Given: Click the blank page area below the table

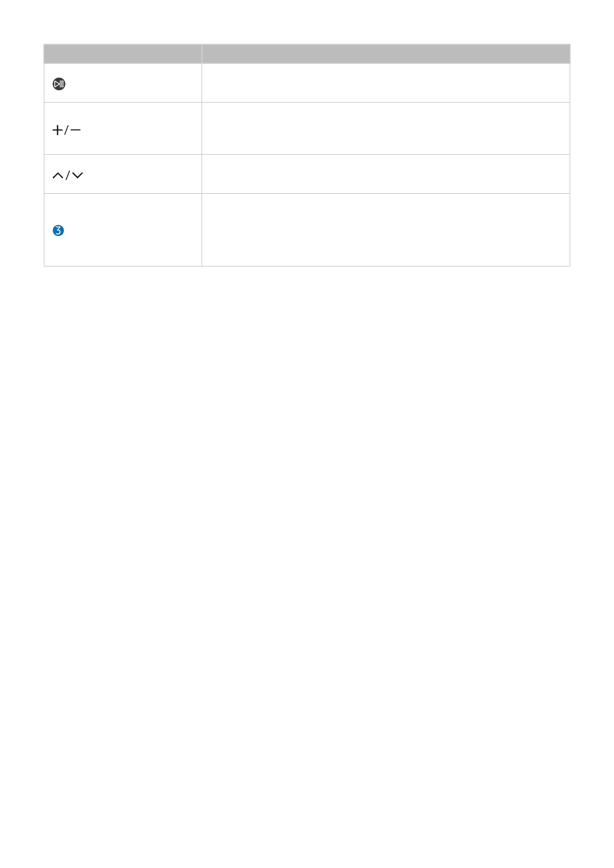Looking at the screenshot, I should point(307,515).
